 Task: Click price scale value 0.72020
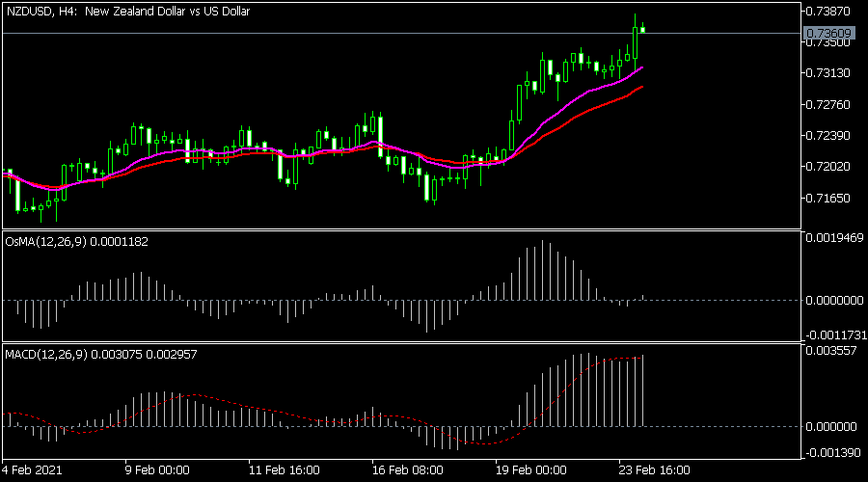click(827, 167)
